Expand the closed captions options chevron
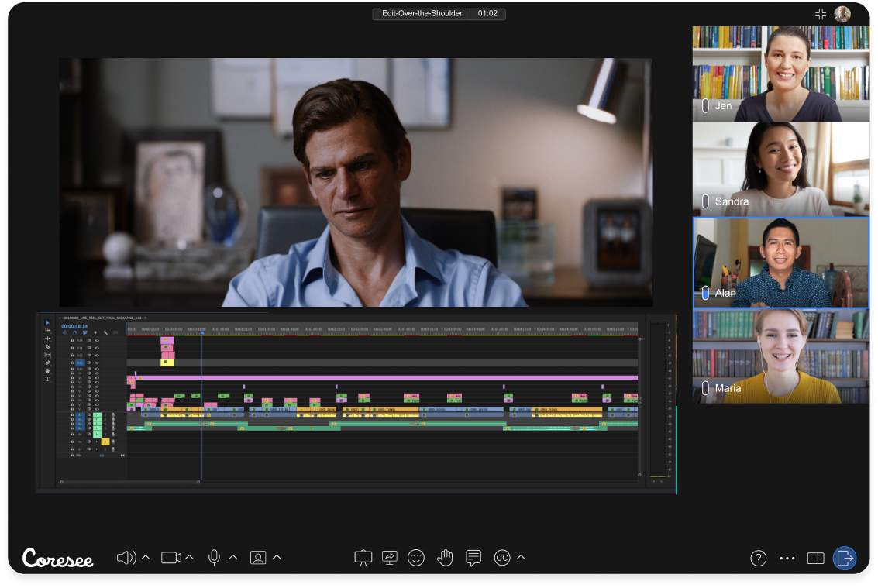The height and width of the screenshot is (588, 878). [x=521, y=558]
